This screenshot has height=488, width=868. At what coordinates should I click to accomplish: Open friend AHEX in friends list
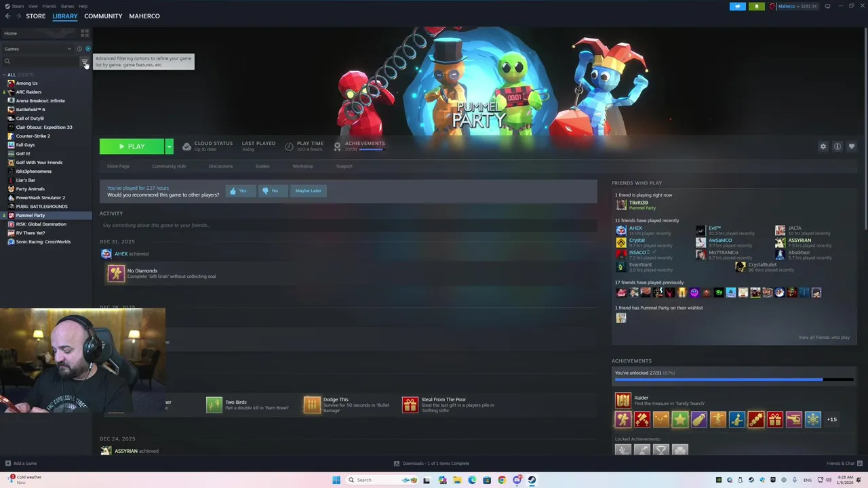click(x=635, y=228)
